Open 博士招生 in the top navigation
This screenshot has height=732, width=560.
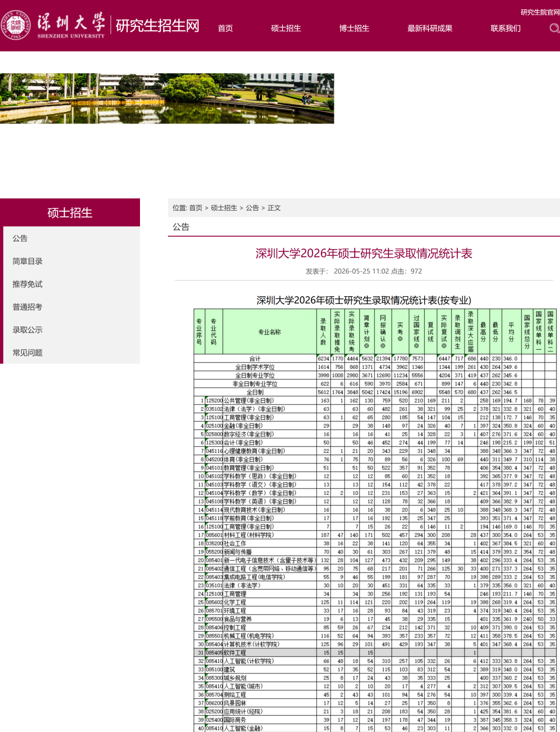coord(354,28)
